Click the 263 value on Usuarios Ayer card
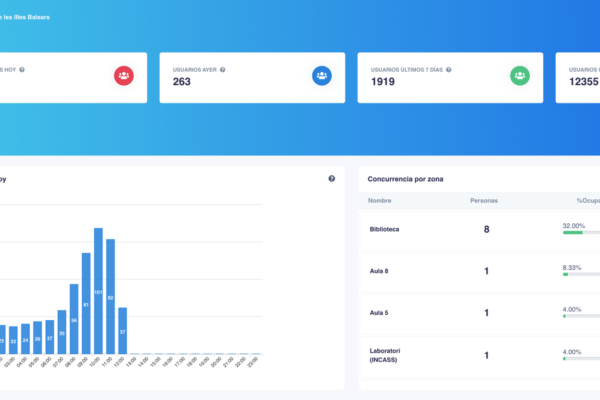Screen dimensions: 600x400 point(183,82)
